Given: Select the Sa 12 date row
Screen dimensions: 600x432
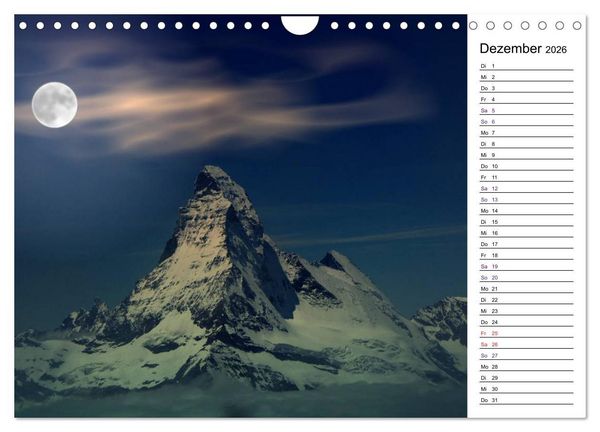Looking at the screenshot, I should 527,188.
